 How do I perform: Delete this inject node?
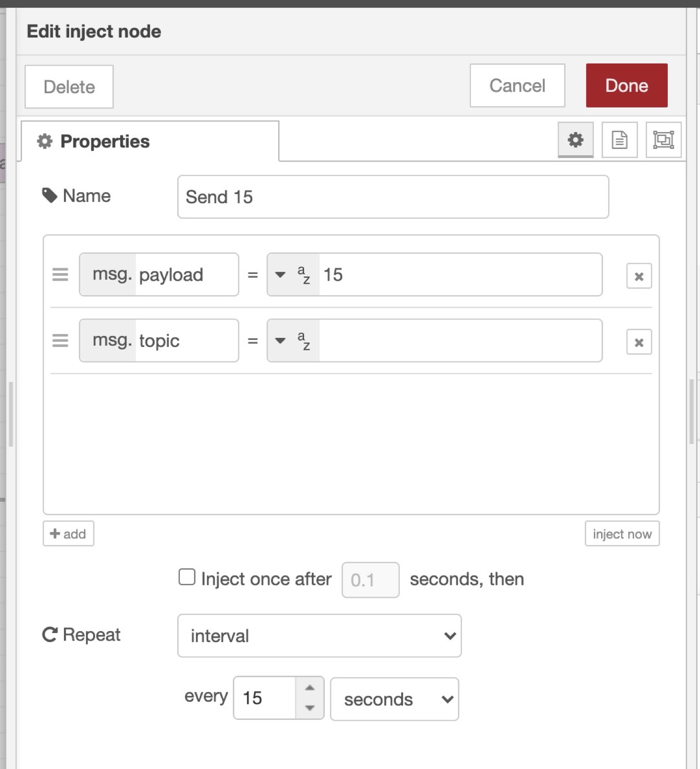(69, 87)
